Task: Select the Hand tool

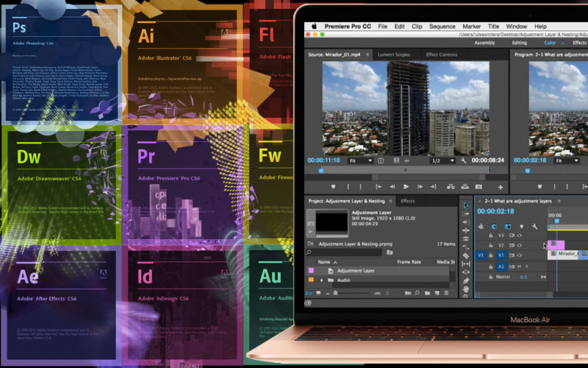Action: click(x=466, y=289)
